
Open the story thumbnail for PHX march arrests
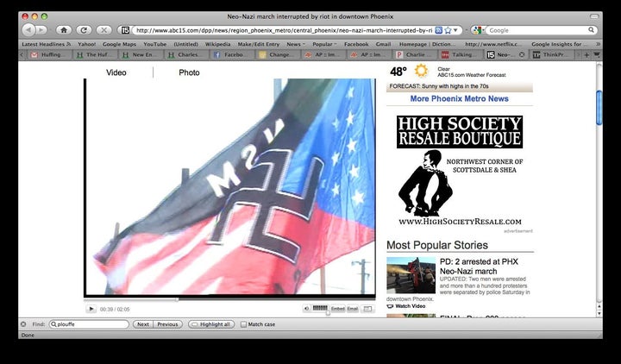[411, 275]
